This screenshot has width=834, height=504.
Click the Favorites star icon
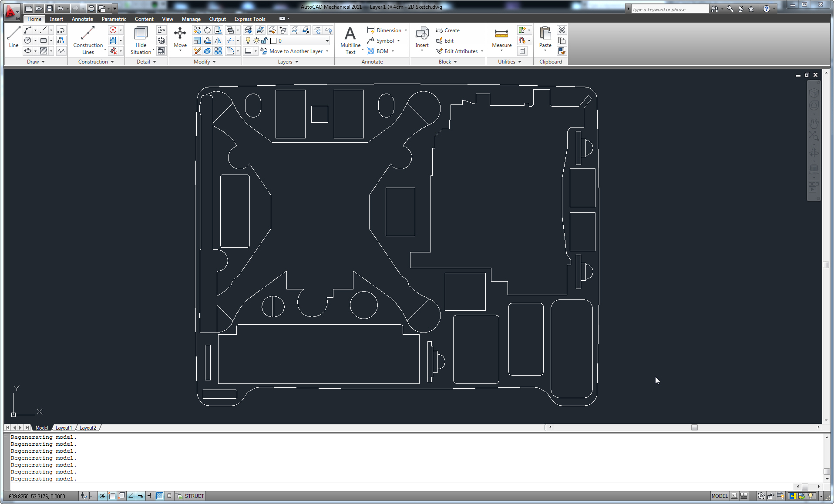(751, 9)
